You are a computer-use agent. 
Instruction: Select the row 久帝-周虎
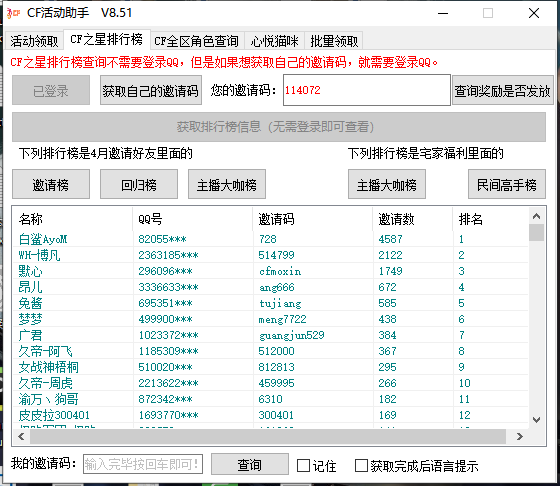pos(270,383)
